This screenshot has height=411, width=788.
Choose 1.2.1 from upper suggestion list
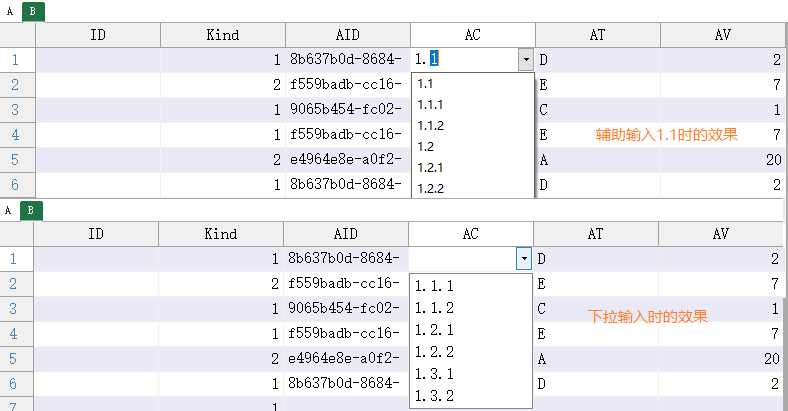tap(430, 167)
